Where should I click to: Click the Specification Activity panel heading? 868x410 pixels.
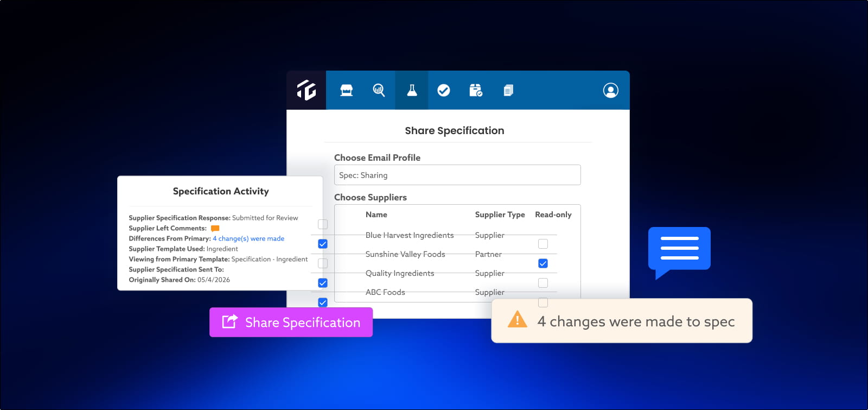pyautogui.click(x=221, y=191)
